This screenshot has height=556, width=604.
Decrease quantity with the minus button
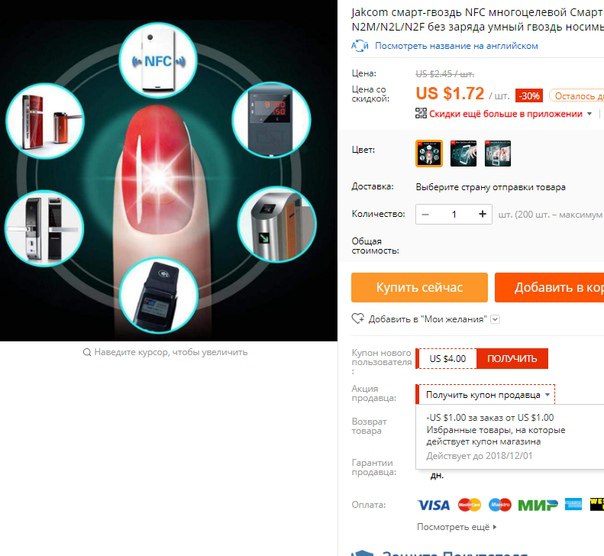coord(425,214)
